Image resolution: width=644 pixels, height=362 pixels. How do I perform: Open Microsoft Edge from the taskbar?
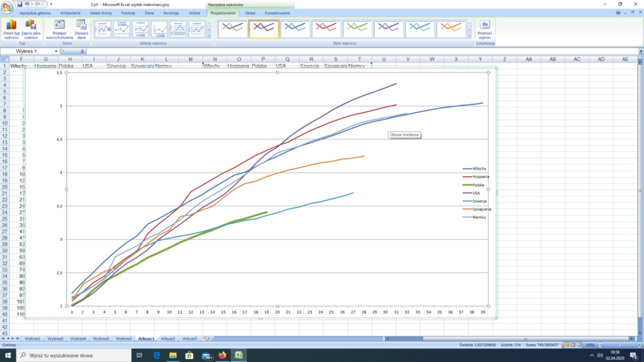(157, 356)
